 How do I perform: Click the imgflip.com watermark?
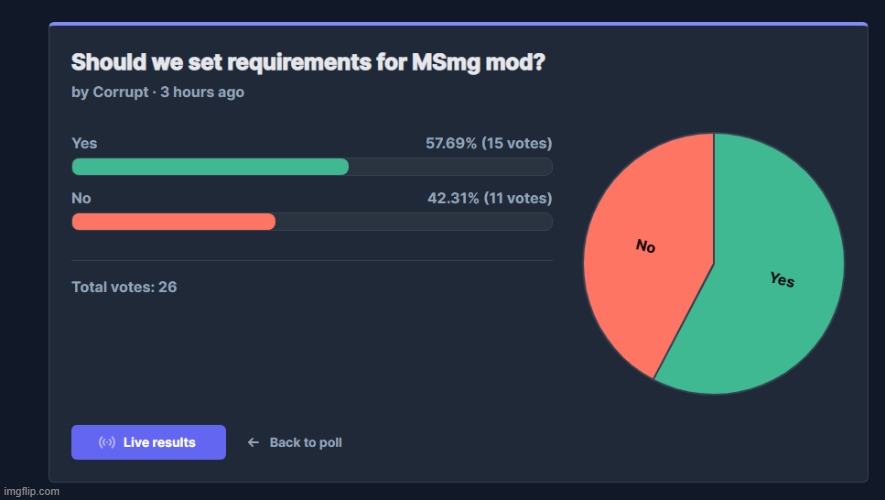[x=31, y=491]
